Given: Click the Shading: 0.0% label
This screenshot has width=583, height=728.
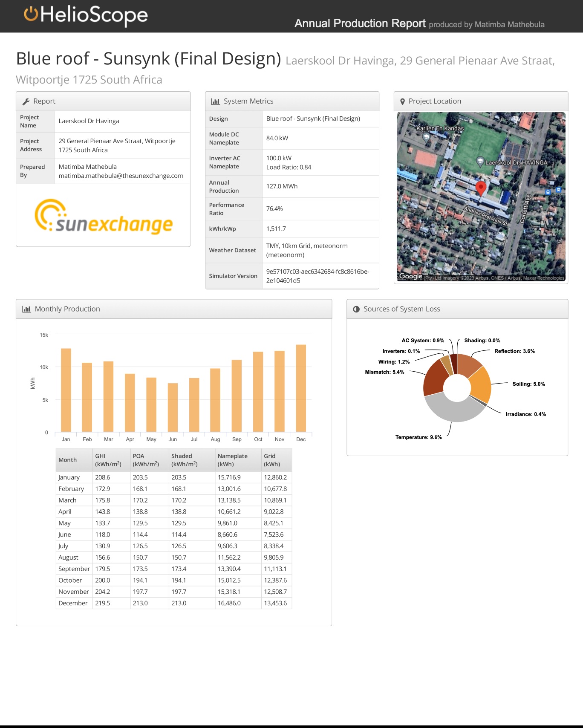Looking at the screenshot, I should tap(482, 341).
